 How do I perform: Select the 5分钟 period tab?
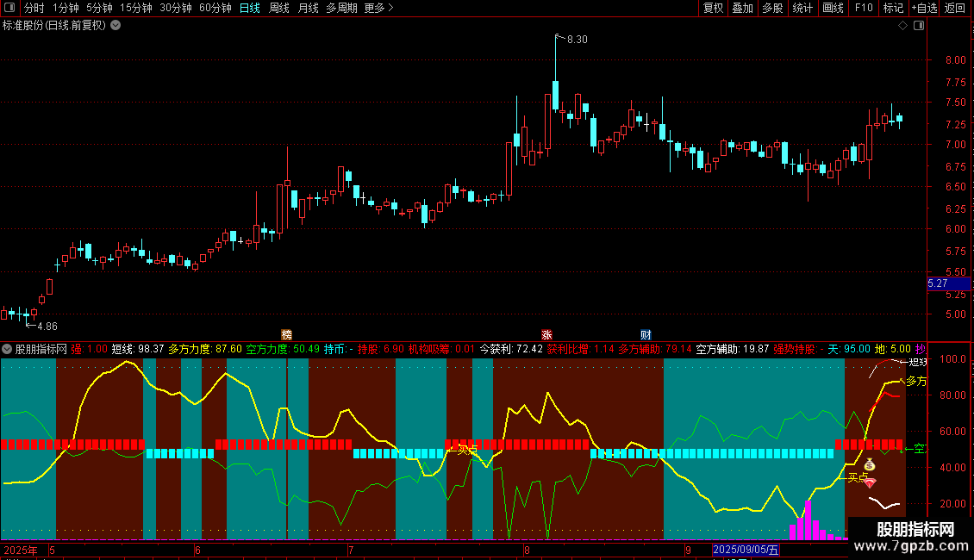tap(99, 8)
